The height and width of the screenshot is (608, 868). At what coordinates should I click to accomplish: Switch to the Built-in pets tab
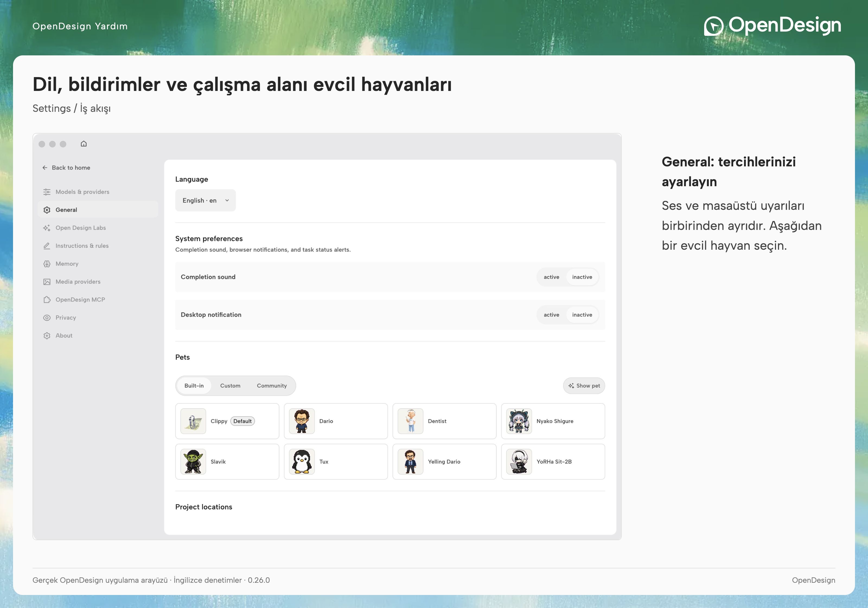pos(194,385)
